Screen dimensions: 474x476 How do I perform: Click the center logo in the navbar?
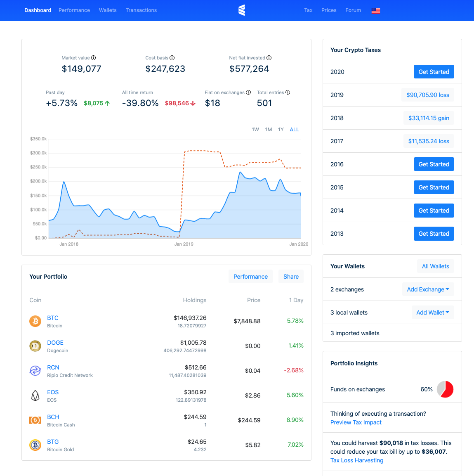[x=242, y=10]
